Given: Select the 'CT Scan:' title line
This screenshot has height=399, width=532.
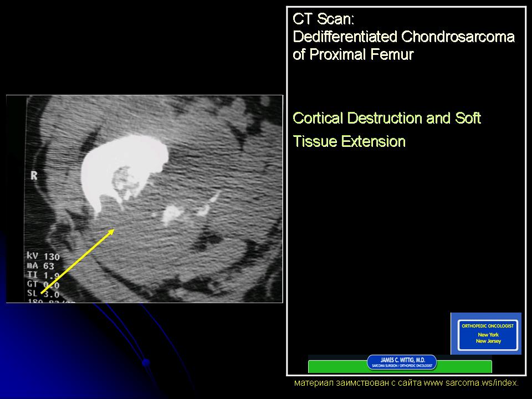Looking at the screenshot, I should coord(323,19).
